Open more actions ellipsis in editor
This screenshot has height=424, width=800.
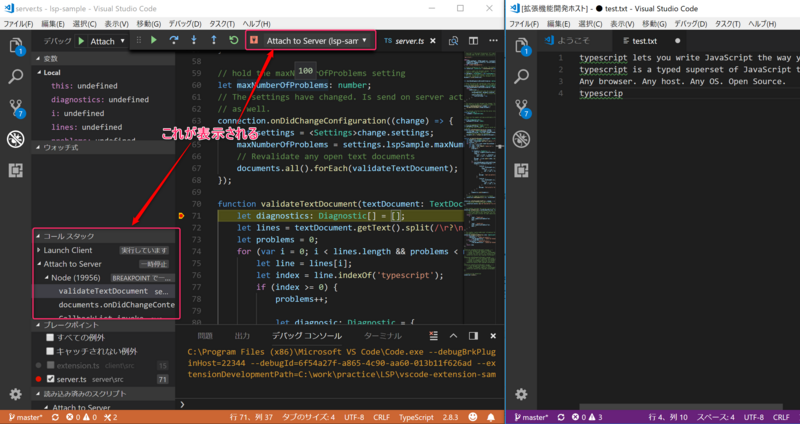pyautogui.click(x=493, y=41)
